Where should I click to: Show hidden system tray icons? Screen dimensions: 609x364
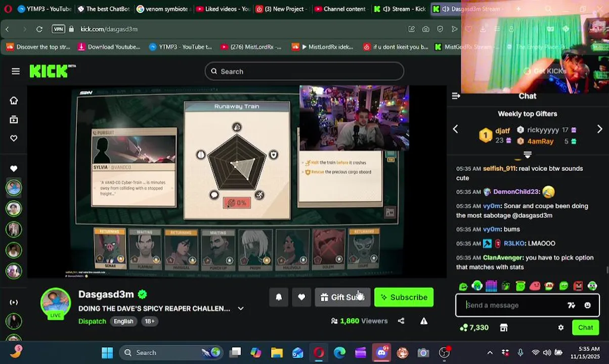490,353
